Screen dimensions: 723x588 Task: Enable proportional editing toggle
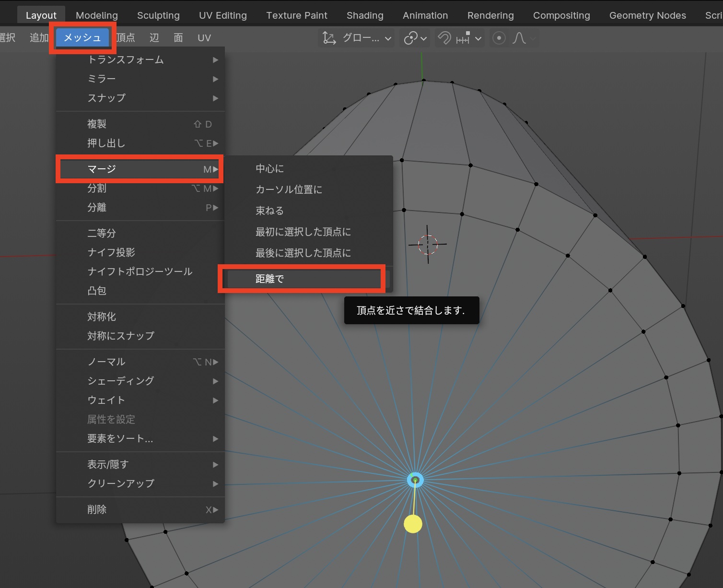[499, 38]
